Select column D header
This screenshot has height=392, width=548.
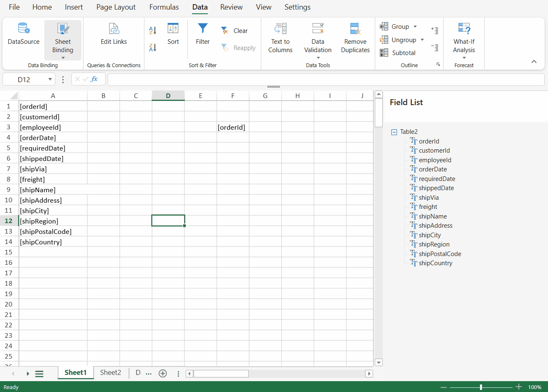pyautogui.click(x=168, y=95)
